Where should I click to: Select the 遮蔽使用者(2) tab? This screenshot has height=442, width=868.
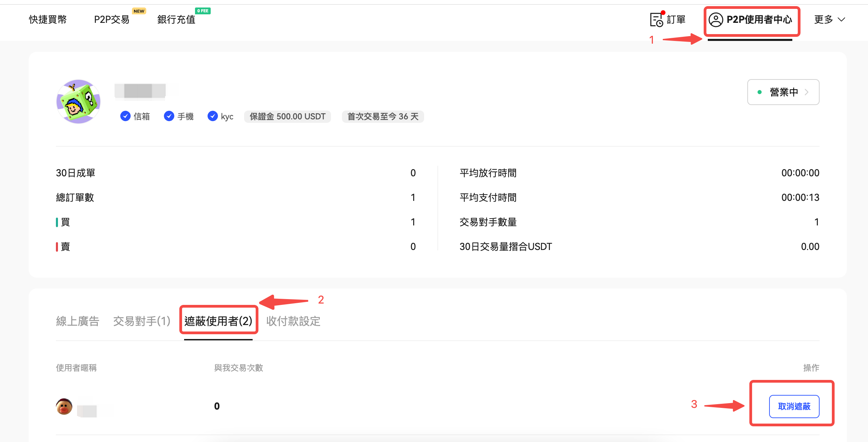point(218,321)
